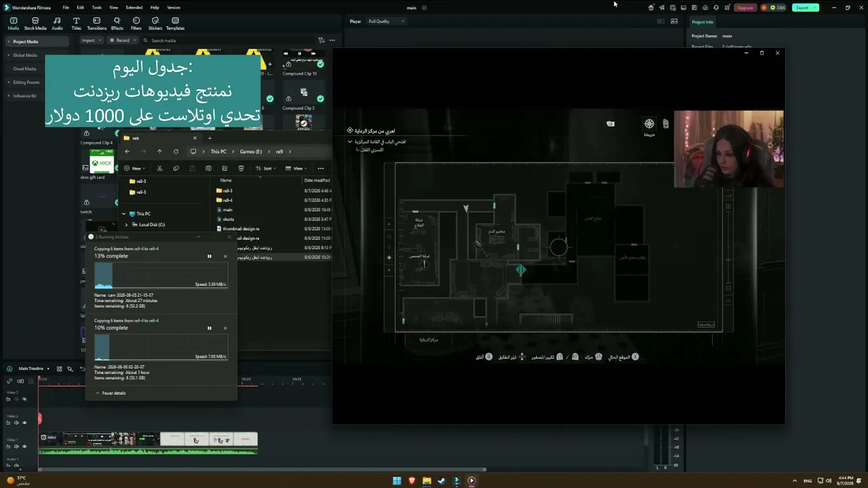Open the New dropdown in File Explorer
Viewport: 868px width, 488px height.
[x=134, y=169]
